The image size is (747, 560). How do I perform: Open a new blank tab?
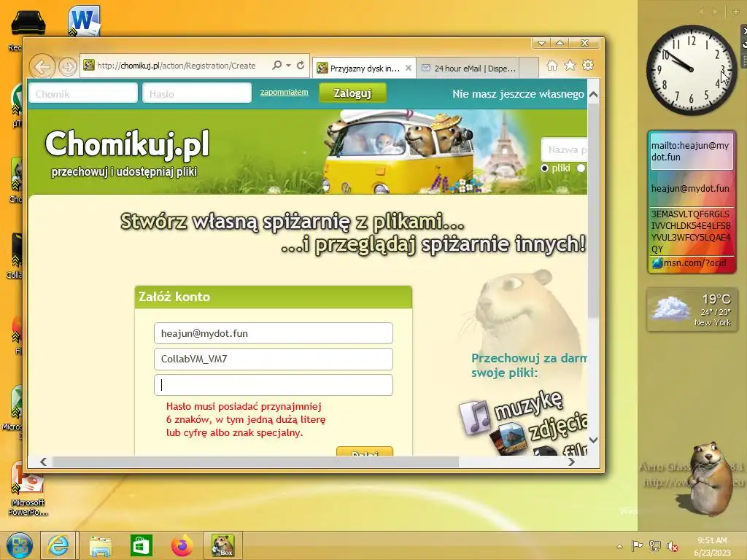pos(528,68)
